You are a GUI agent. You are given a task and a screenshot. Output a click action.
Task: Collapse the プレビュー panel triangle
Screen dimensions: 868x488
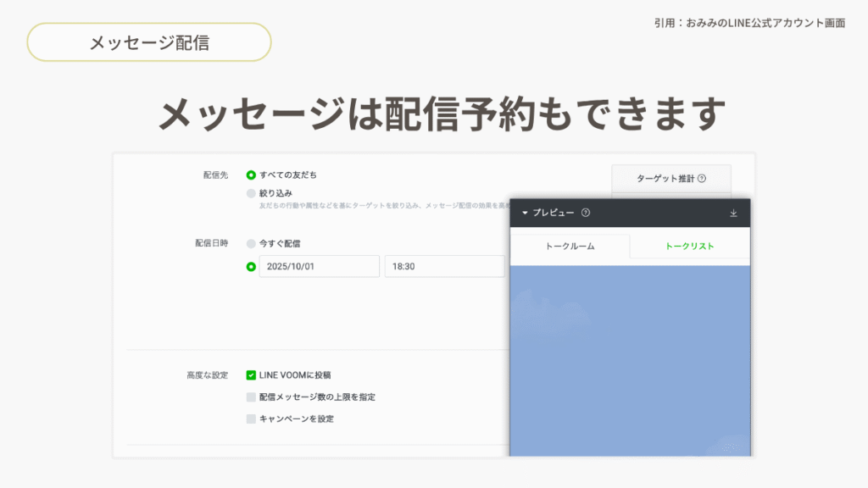pos(525,213)
